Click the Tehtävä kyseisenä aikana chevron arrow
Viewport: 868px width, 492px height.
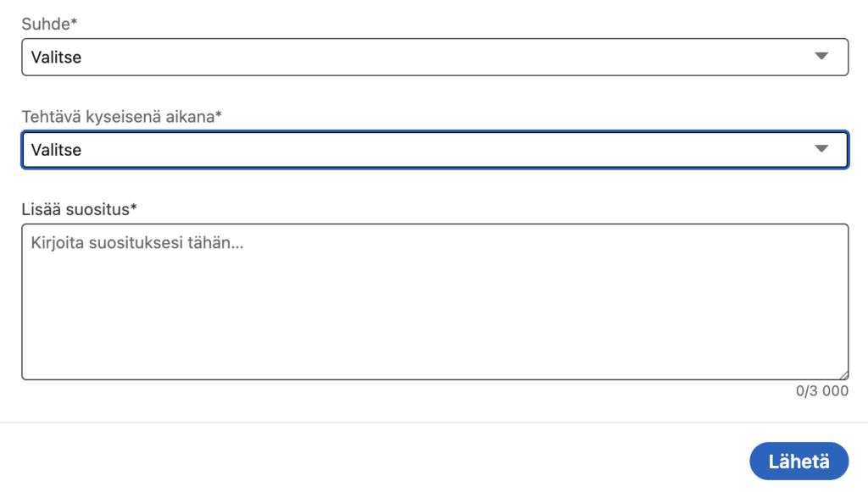coord(821,149)
